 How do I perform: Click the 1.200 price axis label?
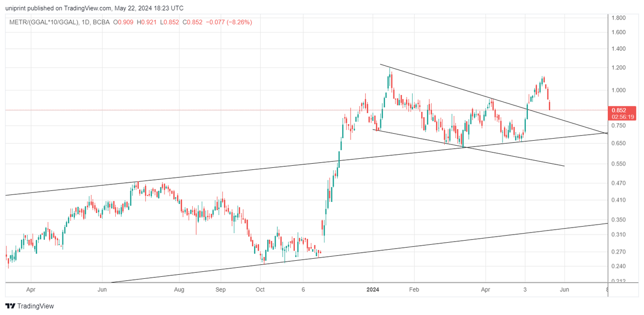[x=619, y=68]
